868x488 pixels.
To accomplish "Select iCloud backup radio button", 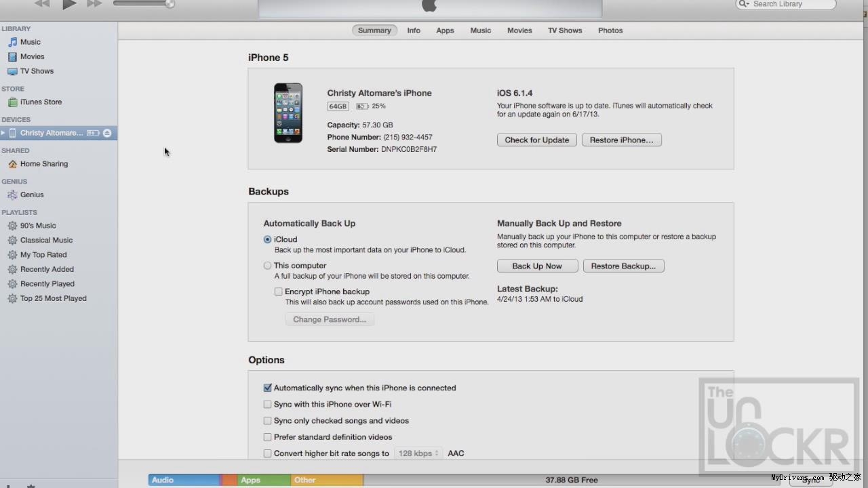I will coord(268,239).
